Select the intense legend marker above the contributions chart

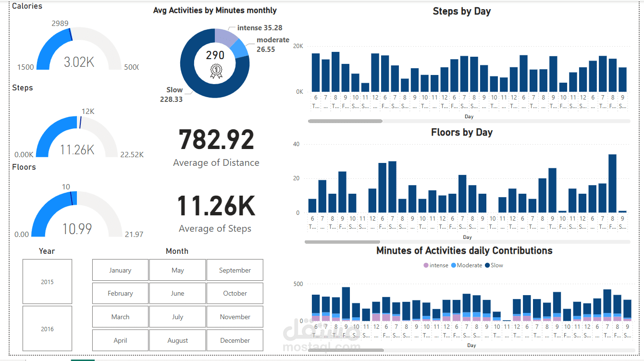click(x=426, y=265)
